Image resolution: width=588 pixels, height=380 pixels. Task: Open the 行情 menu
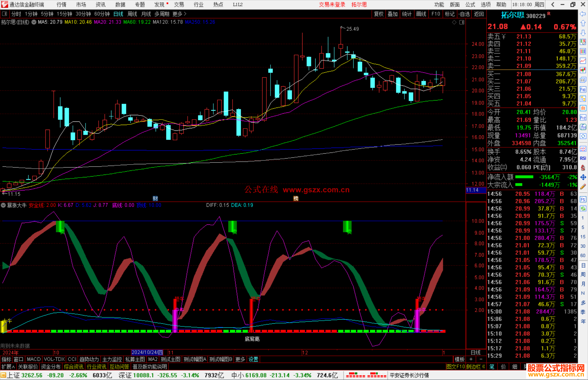62,4
